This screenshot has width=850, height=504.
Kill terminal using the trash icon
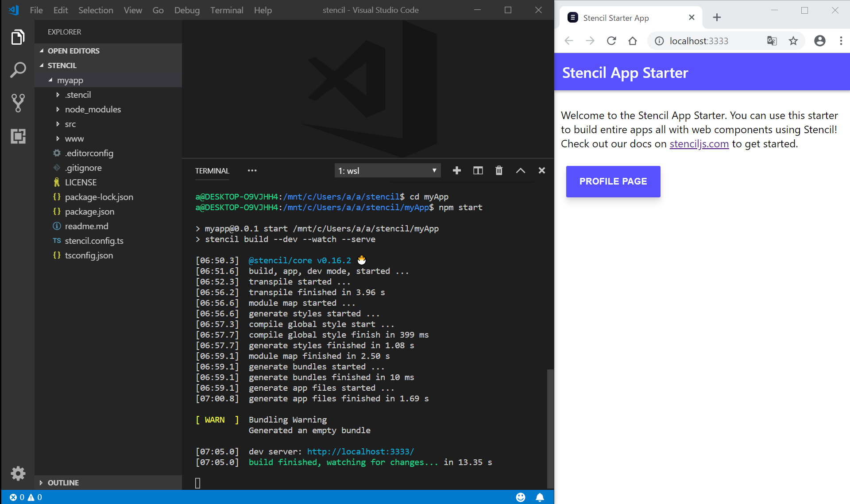[499, 170]
